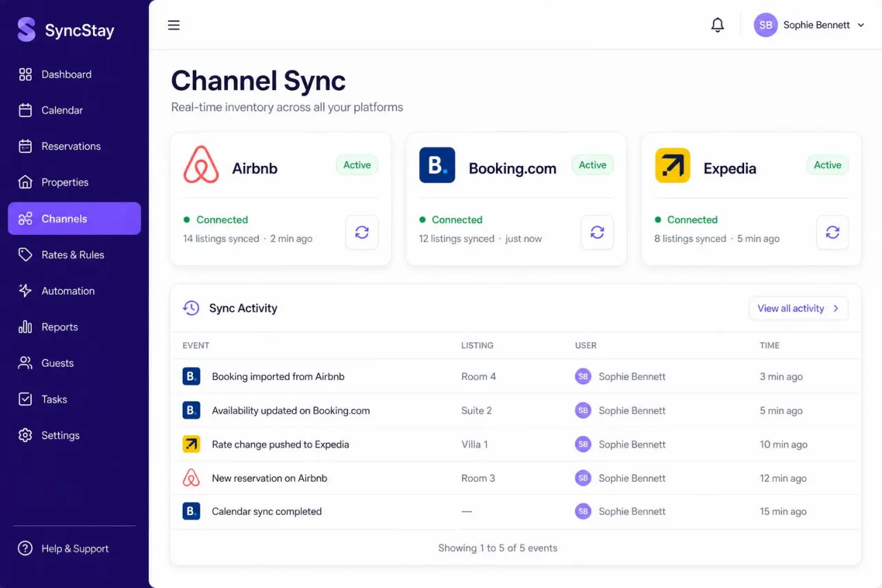
Task: Click 8 listings synced on the Expedia card
Action: pyautogui.click(x=690, y=239)
